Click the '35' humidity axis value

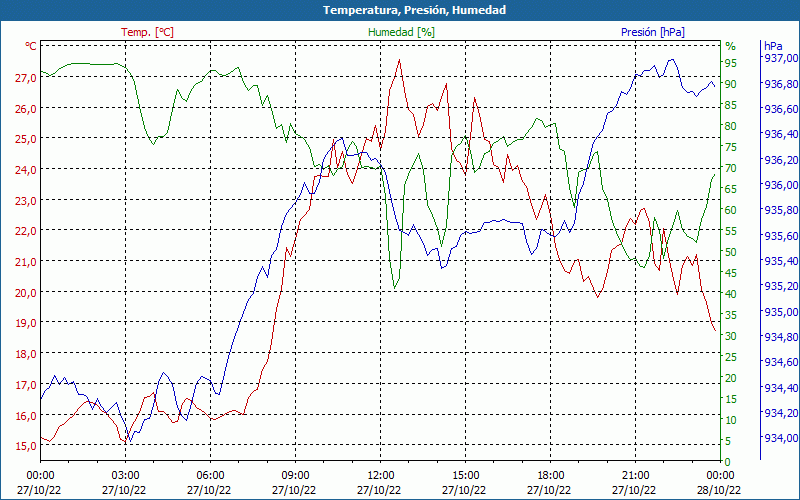(x=731, y=315)
